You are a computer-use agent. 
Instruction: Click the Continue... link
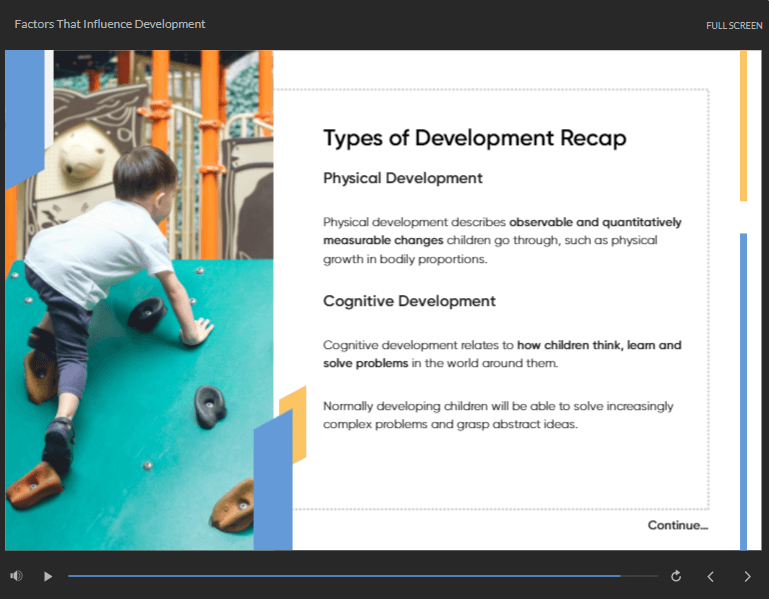click(x=678, y=525)
